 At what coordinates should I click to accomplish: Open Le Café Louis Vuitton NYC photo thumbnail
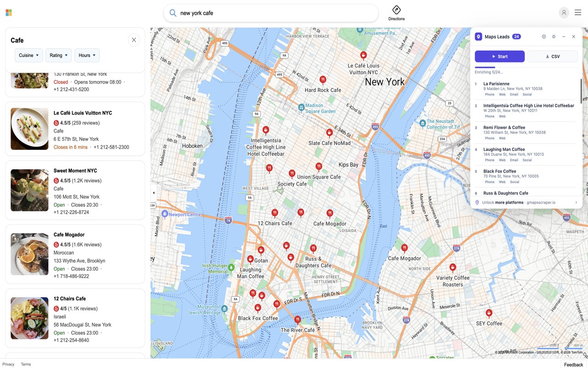click(x=29, y=129)
